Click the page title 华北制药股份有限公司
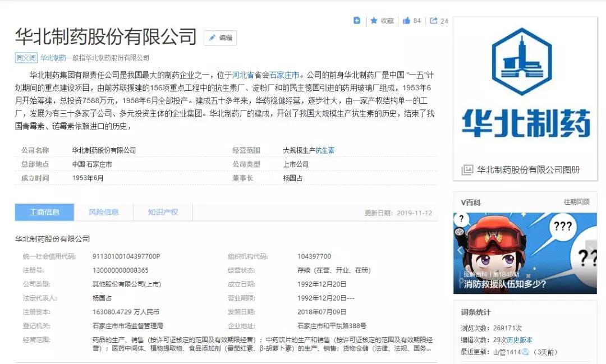The height and width of the screenshot is (364, 606). click(106, 36)
